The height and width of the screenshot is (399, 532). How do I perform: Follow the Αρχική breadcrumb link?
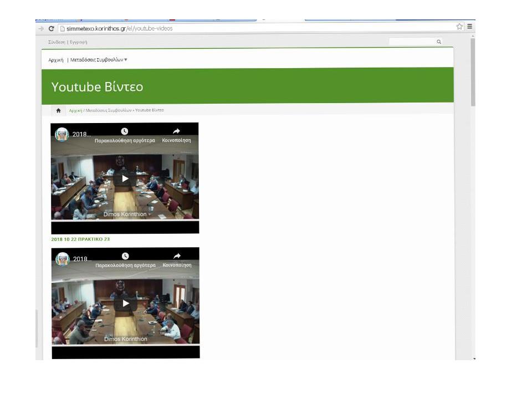coord(75,111)
